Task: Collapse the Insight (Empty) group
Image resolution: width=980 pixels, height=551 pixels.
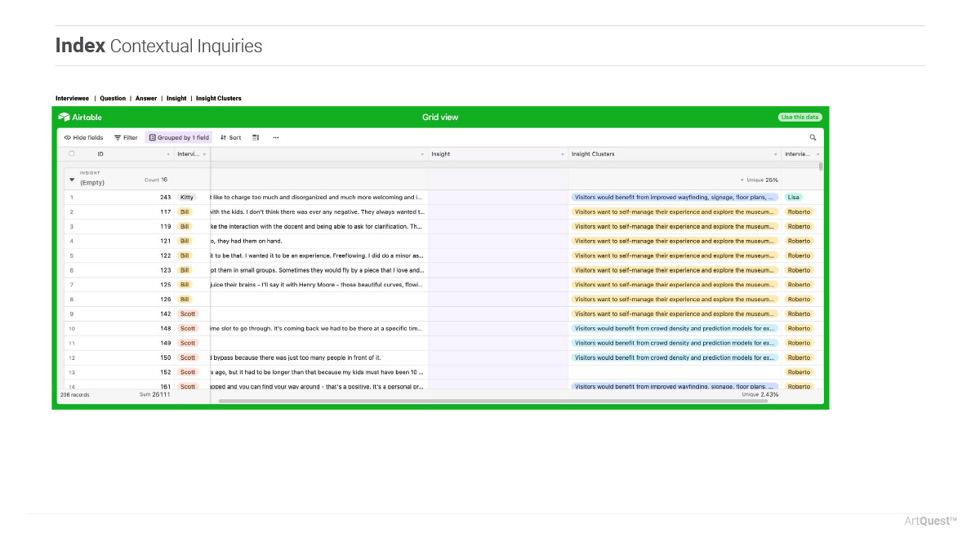Action: [72, 180]
